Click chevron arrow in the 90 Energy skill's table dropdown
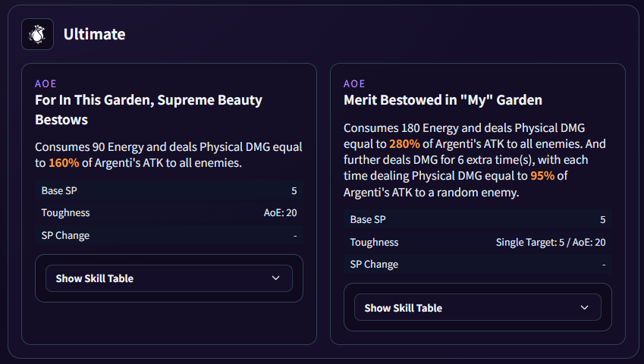This screenshot has width=644, height=364. point(275,278)
